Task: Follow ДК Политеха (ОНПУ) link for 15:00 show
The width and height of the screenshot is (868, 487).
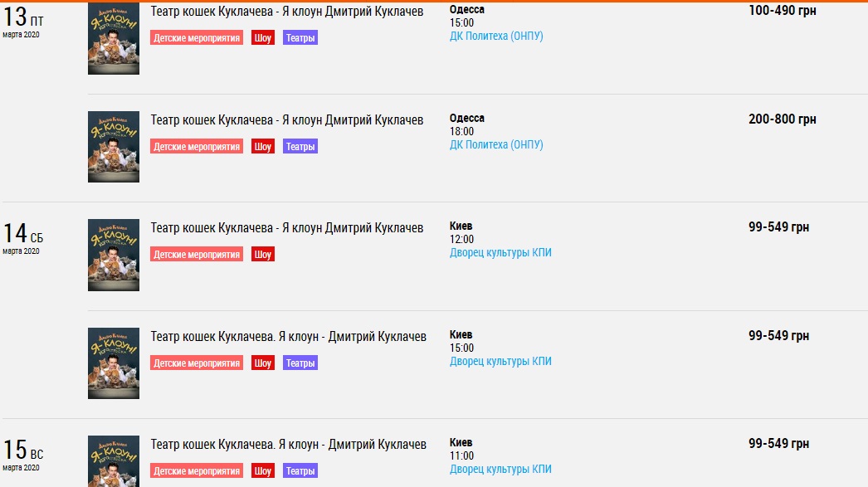Action: click(x=496, y=37)
